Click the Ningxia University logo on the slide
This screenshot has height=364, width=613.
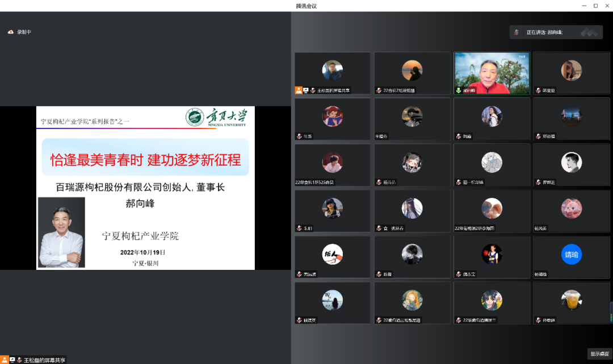coord(195,117)
